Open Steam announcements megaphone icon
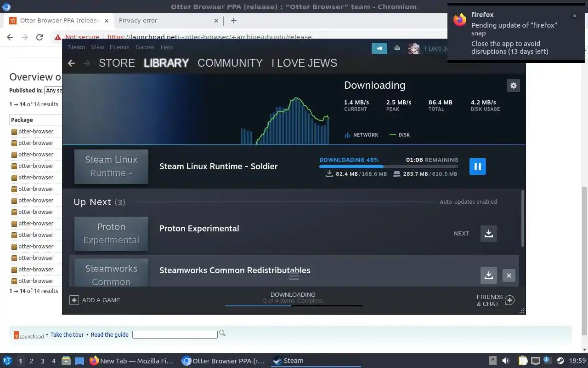The image size is (588, 368). click(379, 48)
